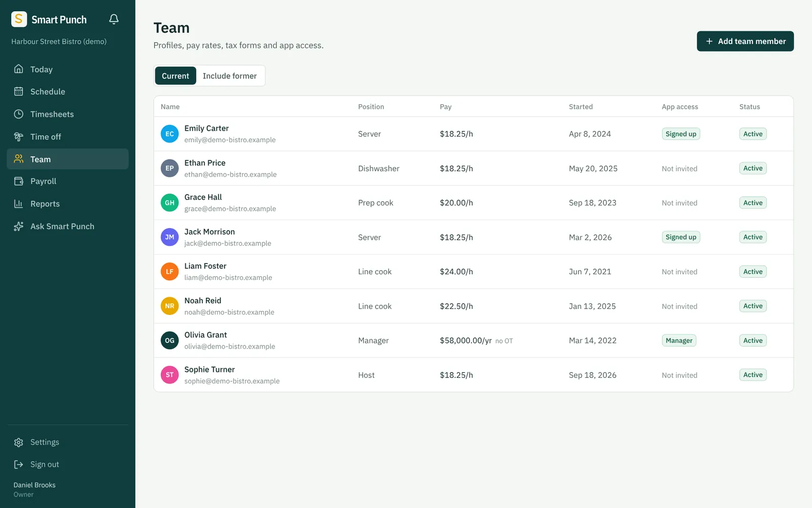This screenshot has height=508, width=812.
Task: Click email ethan@demo-bistro.example
Action: pos(230,174)
